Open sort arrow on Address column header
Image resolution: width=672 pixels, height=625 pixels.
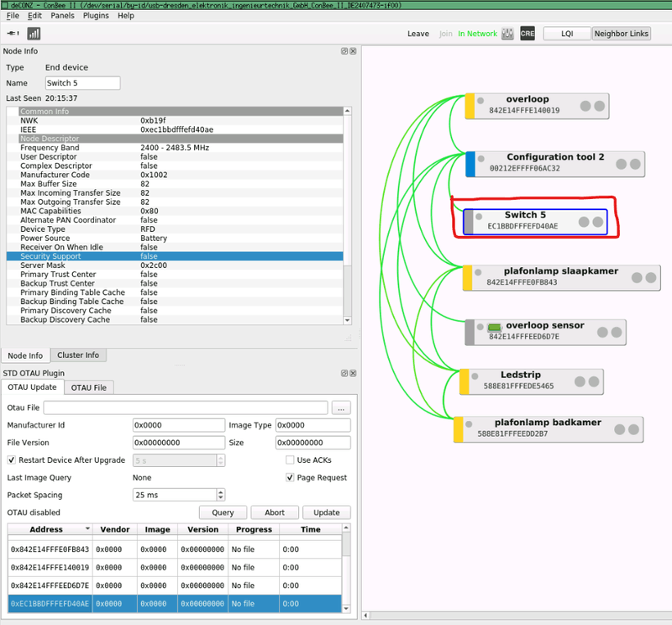(87, 529)
